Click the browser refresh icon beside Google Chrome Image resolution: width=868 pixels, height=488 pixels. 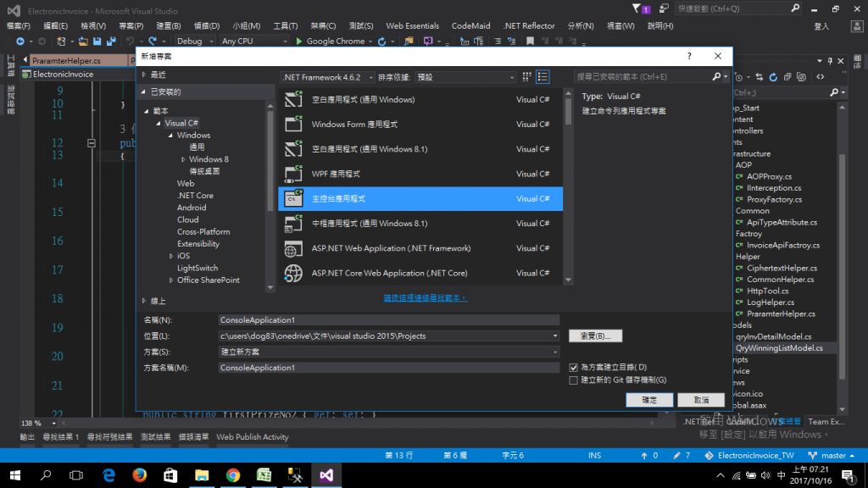pyautogui.click(x=381, y=41)
